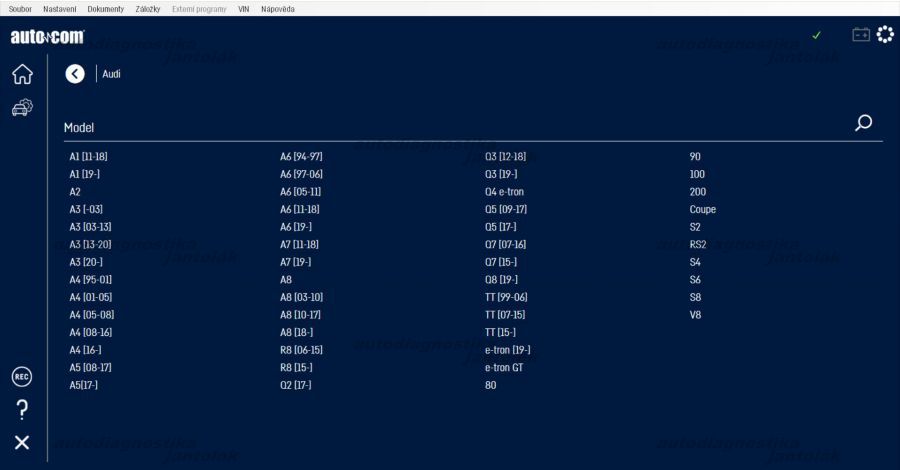Select model TT [99-06]
Screen dimensions: 900x470
506,297
